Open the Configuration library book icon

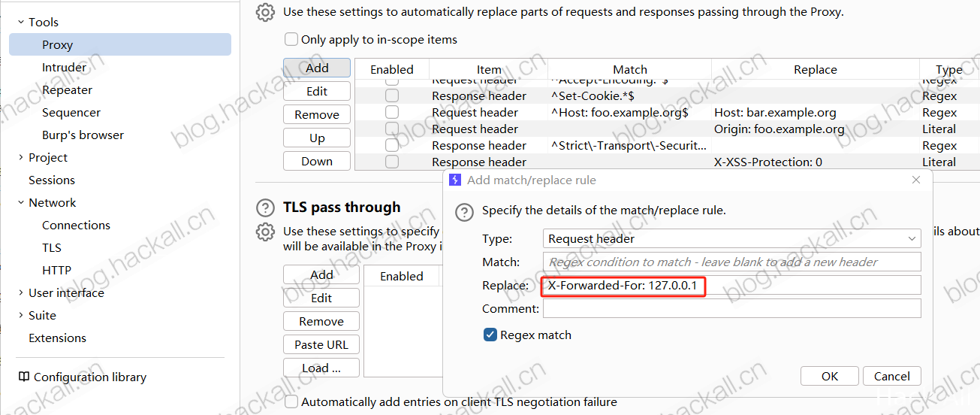[24, 377]
